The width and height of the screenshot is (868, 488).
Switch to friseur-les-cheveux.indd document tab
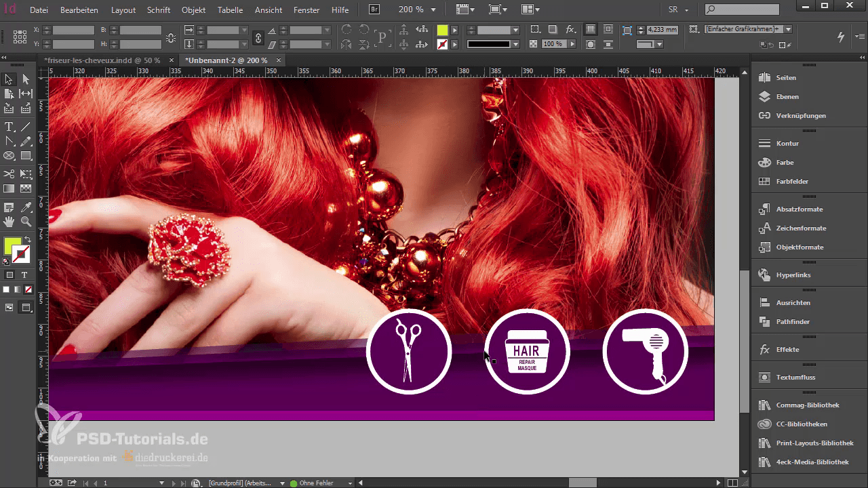point(102,60)
